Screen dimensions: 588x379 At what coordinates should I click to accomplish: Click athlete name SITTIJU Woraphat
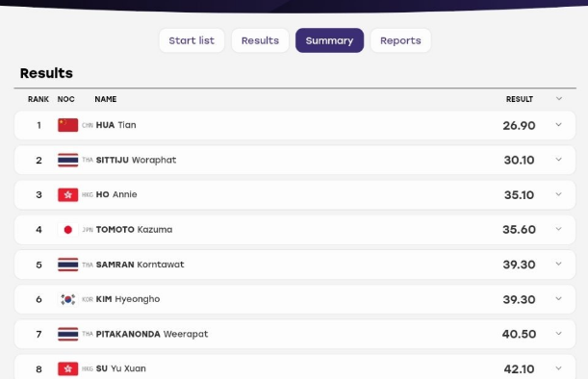[x=136, y=160]
